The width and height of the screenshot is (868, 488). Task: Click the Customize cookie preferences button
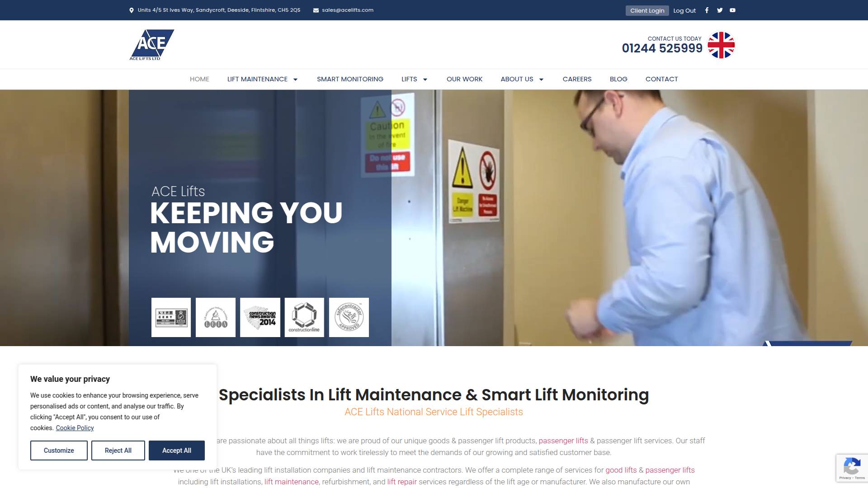[x=59, y=450]
